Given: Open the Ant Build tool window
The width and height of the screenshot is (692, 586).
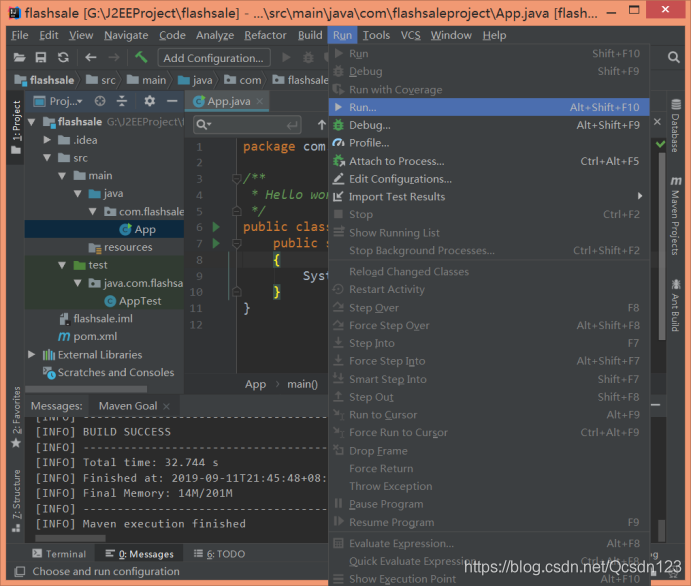Looking at the screenshot, I should [675, 305].
